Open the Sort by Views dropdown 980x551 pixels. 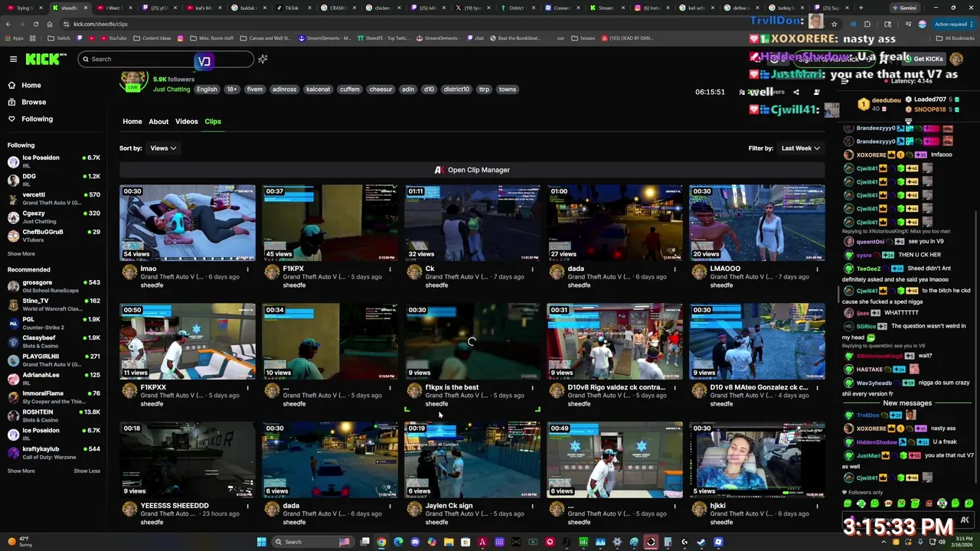pos(162,148)
